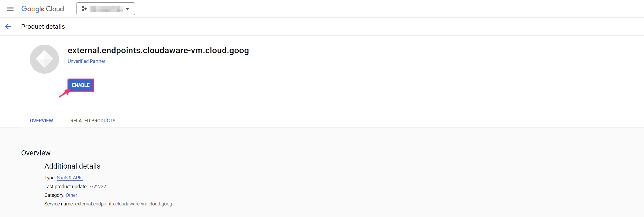
Task: Click the Additional details heading
Action: click(72, 166)
